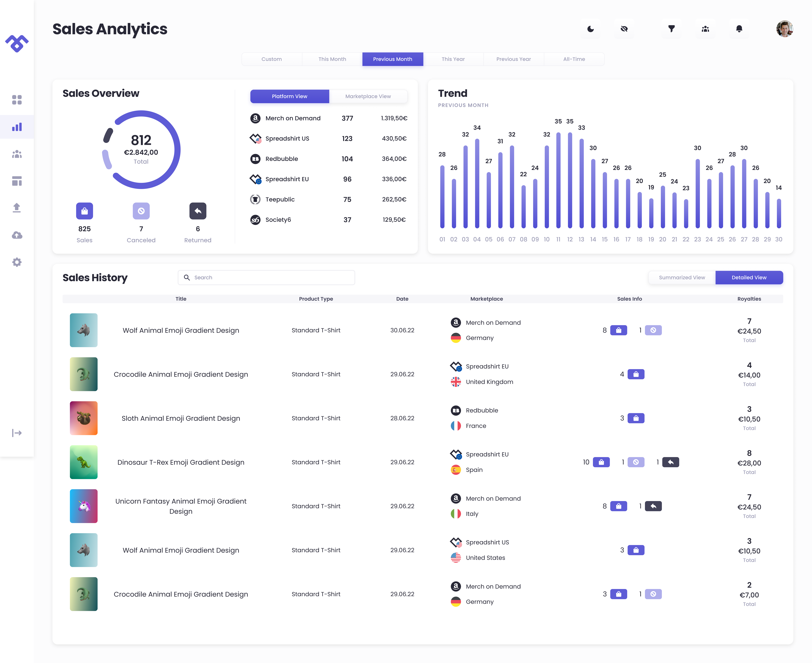
Task: Open the dashboard grid icon in sidebar
Action: (17, 100)
